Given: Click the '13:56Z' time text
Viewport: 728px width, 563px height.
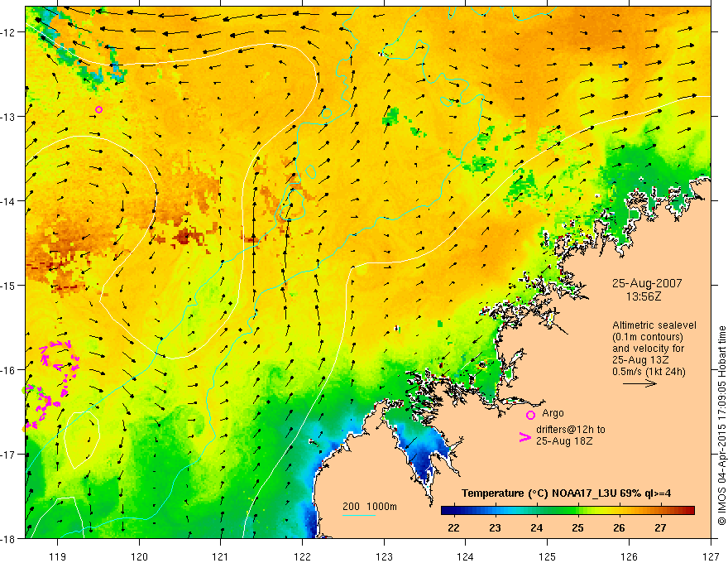Looking at the screenshot, I should pyautogui.click(x=643, y=296).
